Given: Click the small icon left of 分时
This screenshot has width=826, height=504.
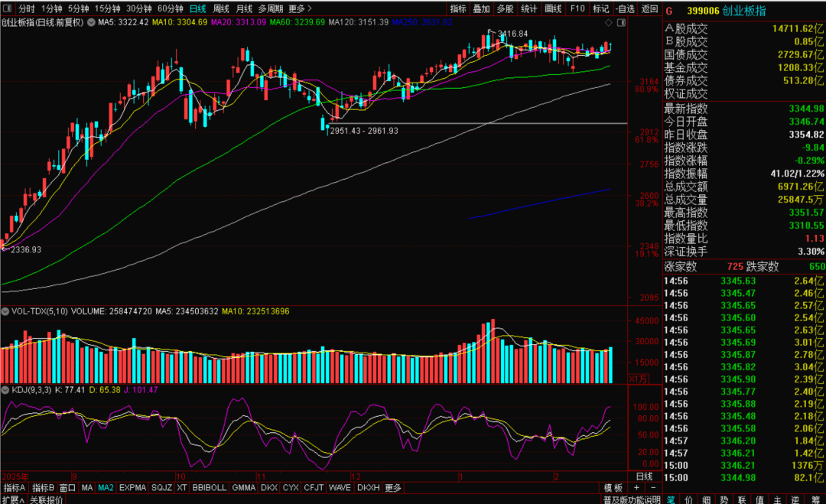Looking at the screenshot, I should coord(8,8).
